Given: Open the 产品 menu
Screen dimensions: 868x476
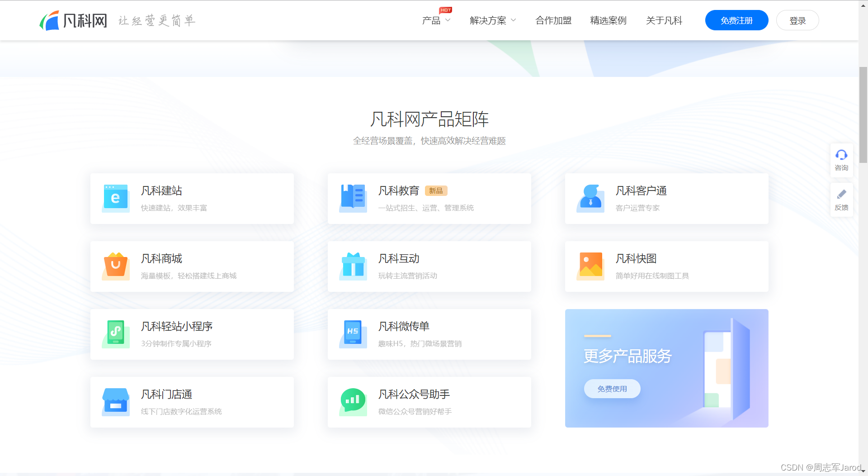Looking at the screenshot, I should click(431, 20).
